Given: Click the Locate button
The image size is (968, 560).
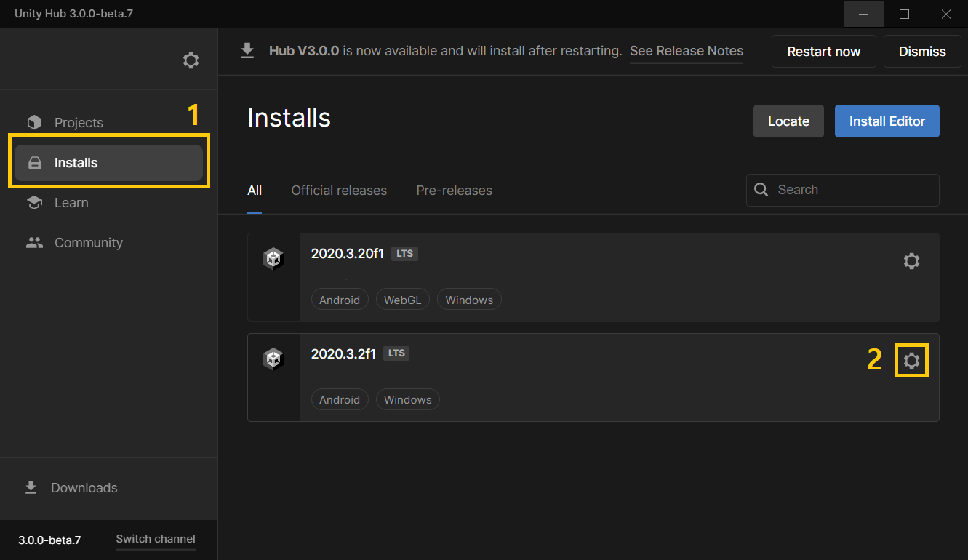Looking at the screenshot, I should 788,121.
